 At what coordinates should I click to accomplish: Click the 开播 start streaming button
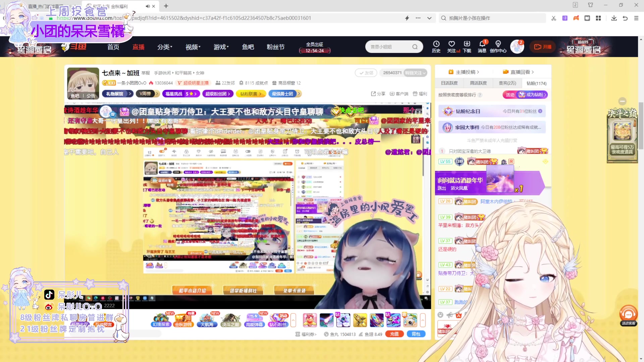tap(542, 47)
